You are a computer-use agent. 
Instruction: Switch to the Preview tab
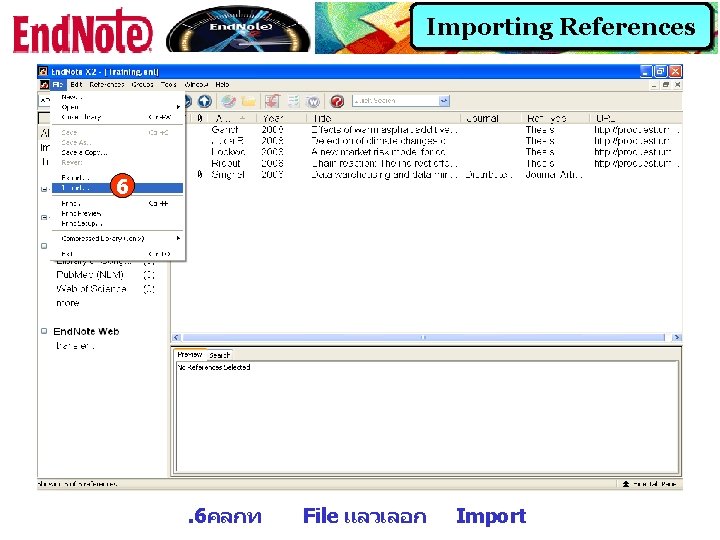(190, 354)
